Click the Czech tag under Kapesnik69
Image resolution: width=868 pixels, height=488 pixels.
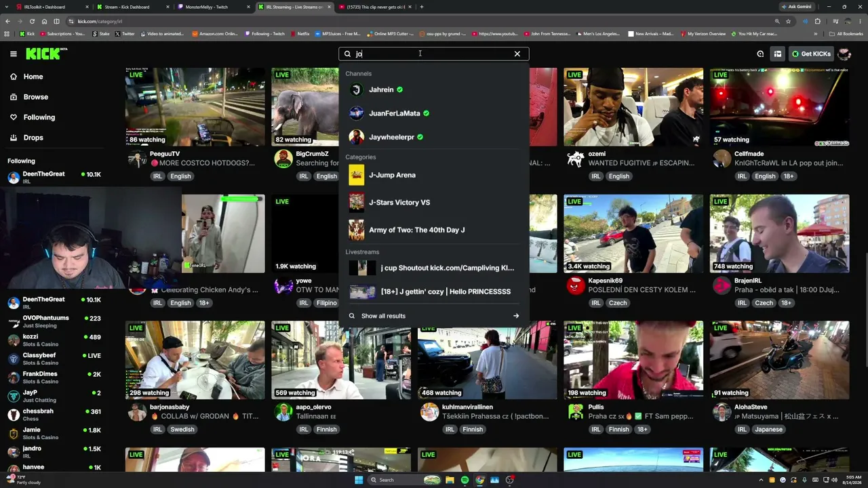[617, 303]
